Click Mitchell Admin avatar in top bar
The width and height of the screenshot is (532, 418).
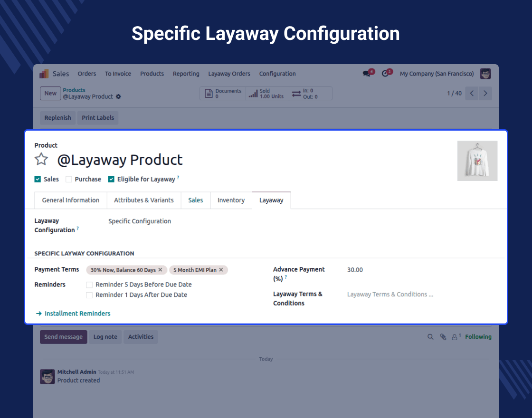485,74
